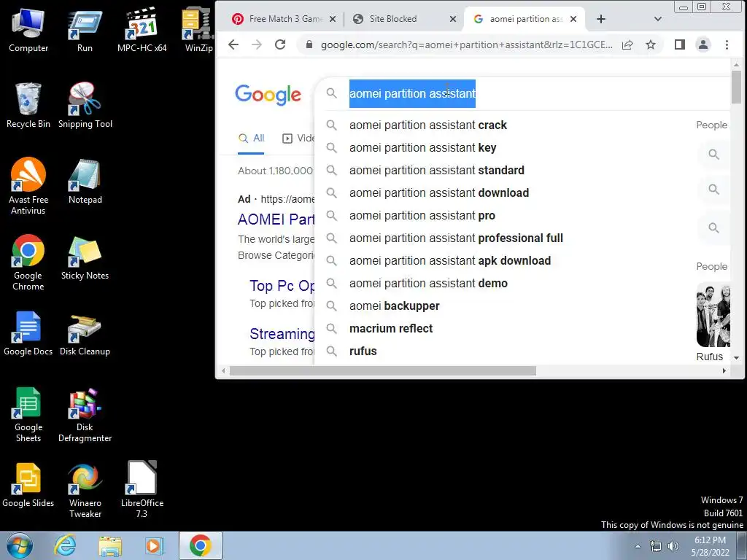Screen dimensions: 747x560
Task: Open Windows Explorer from taskbar
Action: (110, 545)
